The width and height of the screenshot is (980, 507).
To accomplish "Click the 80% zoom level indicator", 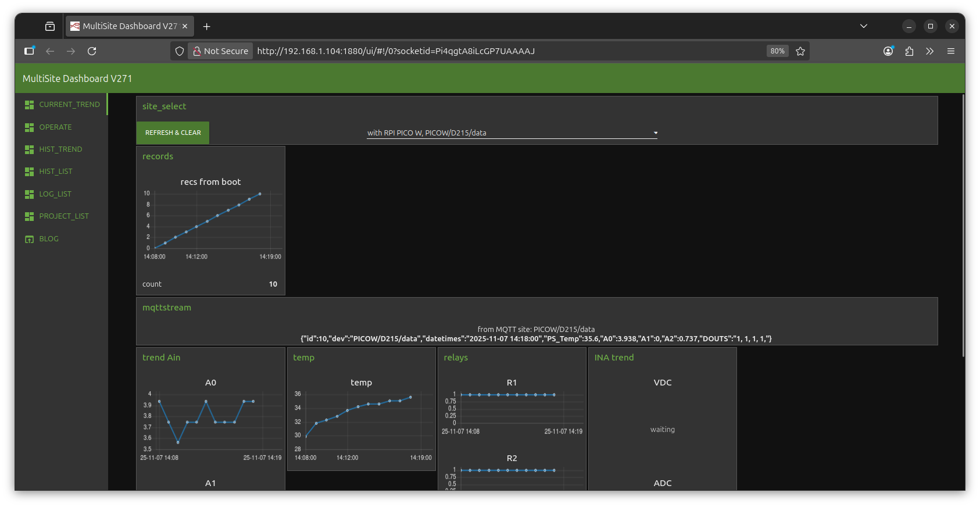I will (777, 51).
